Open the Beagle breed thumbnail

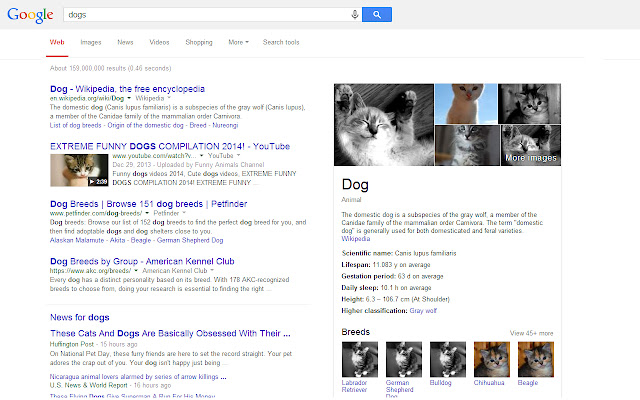tap(536, 359)
